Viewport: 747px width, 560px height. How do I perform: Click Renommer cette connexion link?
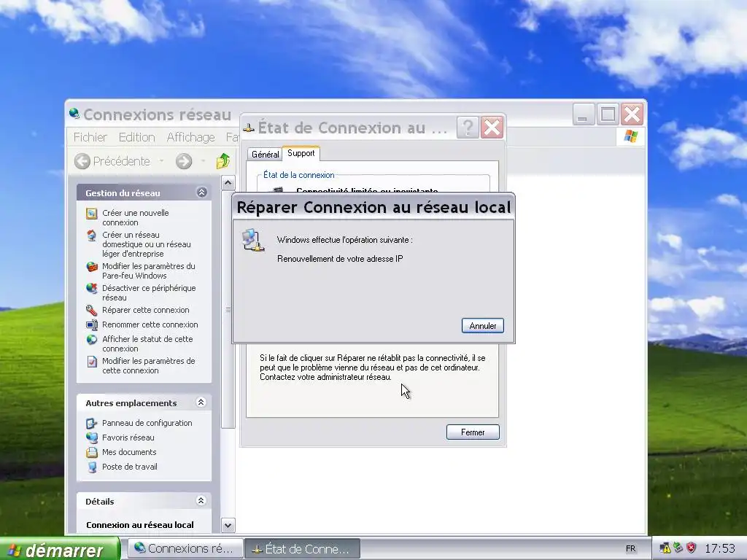(x=150, y=324)
